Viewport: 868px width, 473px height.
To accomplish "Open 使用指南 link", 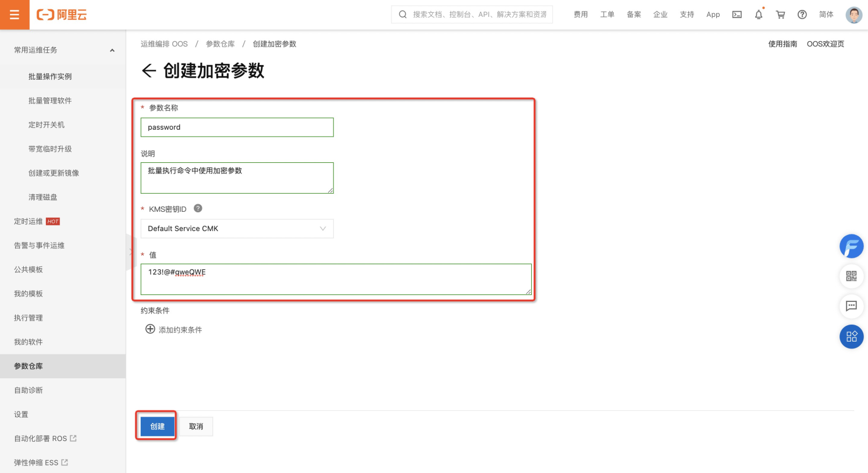I will [782, 44].
